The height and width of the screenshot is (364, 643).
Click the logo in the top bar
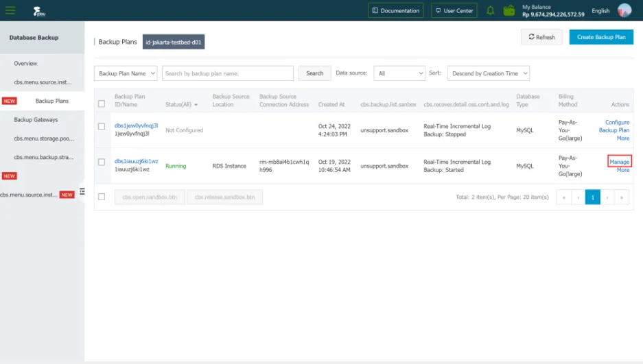tap(39, 11)
